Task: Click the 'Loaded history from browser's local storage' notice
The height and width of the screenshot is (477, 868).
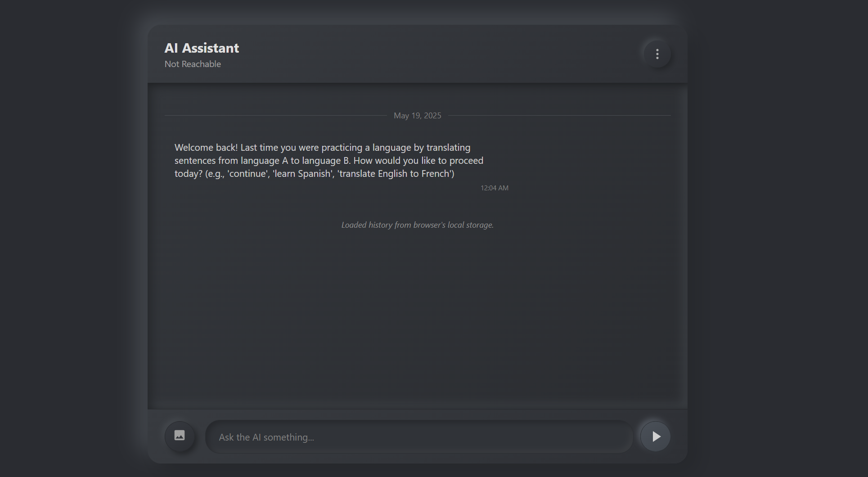Action: click(417, 225)
